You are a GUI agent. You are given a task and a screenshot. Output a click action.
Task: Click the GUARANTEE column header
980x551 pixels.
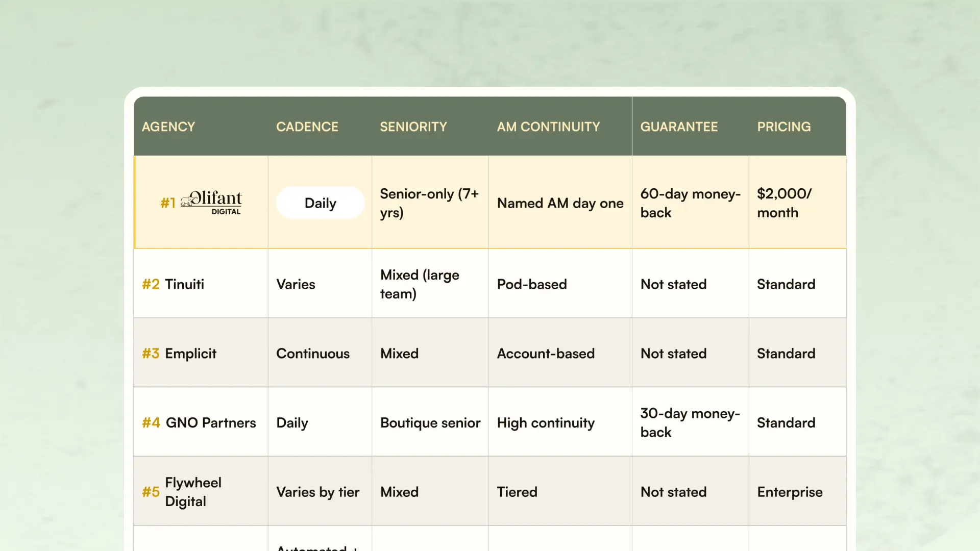pos(679,127)
